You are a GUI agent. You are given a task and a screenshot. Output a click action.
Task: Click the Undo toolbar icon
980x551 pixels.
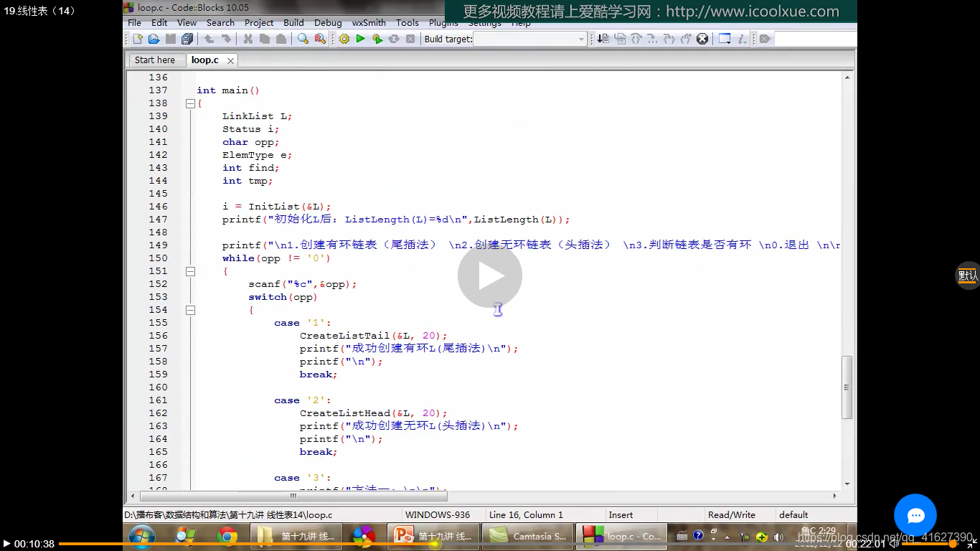point(209,39)
